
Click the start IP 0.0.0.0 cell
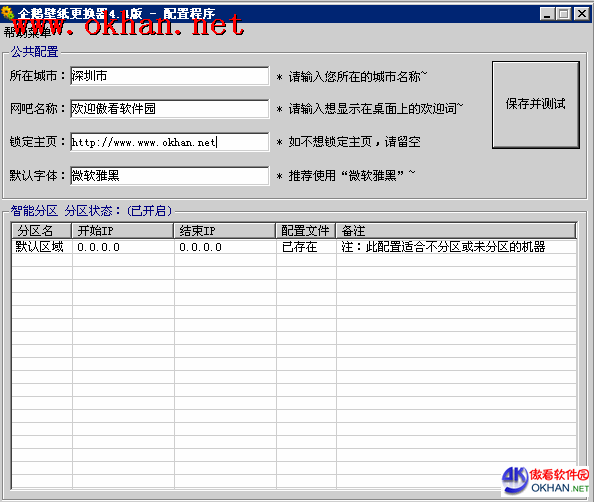(123, 247)
